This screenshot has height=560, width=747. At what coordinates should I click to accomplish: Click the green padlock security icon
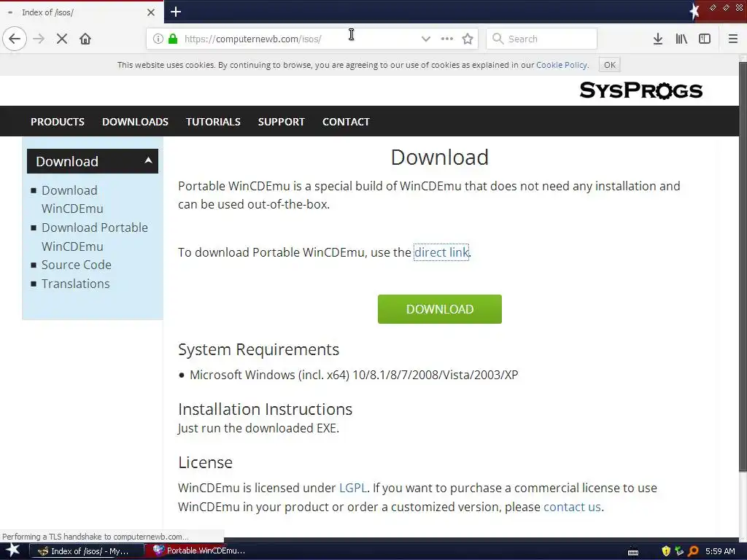tap(173, 39)
